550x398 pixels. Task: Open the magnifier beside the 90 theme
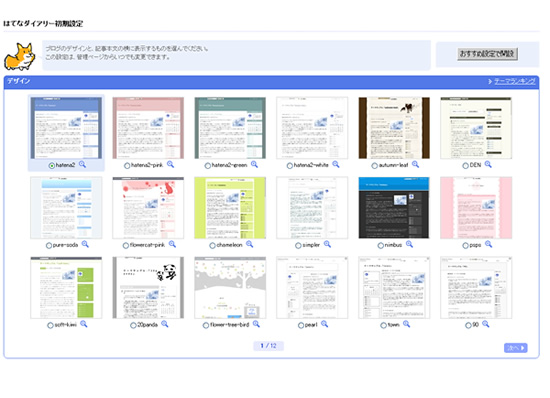click(x=486, y=324)
